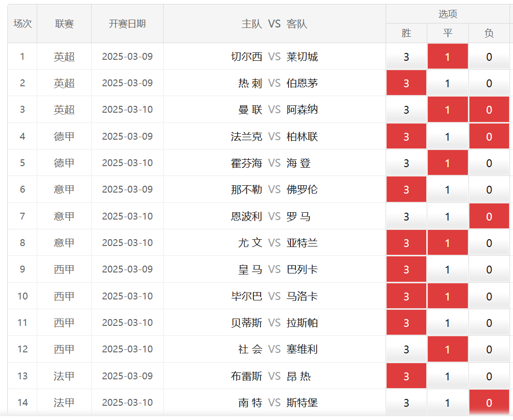This screenshot has height=420, width=513.
Task: Select loss option 0 for 切尔西 VS 莱切城
Action: click(489, 56)
